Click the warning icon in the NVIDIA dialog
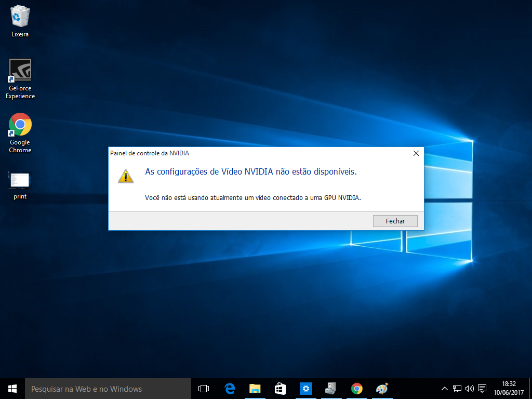This screenshot has height=399, width=532. pos(126,176)
